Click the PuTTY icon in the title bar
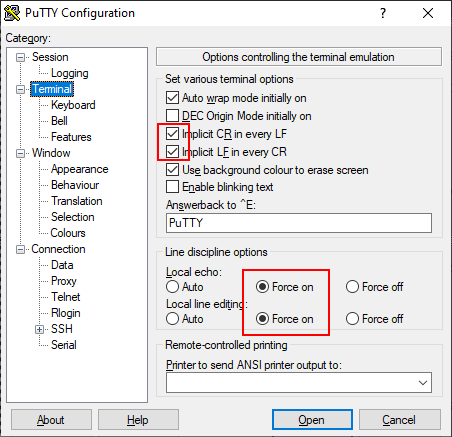 [12, 13]
